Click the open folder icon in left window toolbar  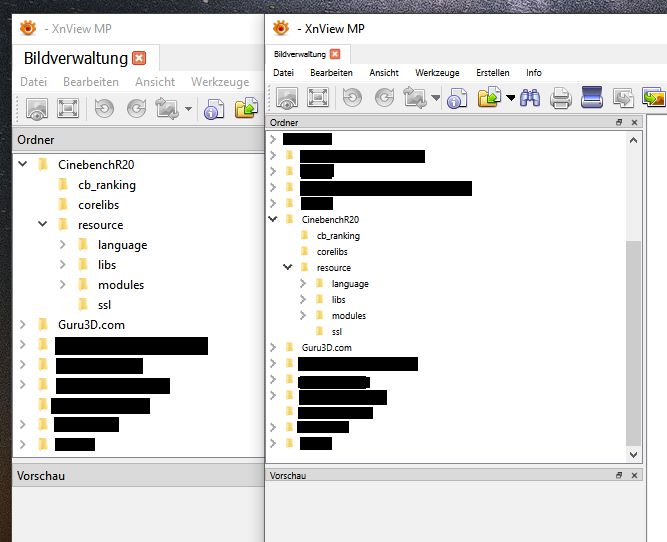[x=247, y=108]
